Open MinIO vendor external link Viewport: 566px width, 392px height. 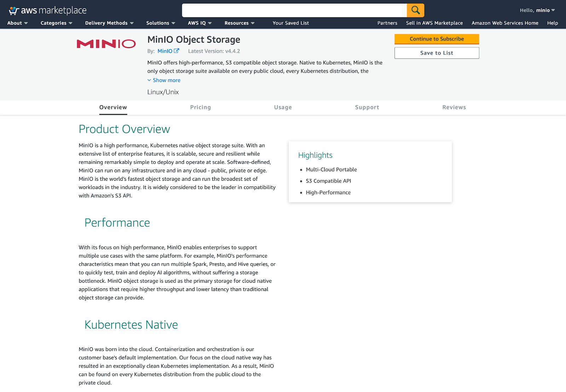[x=168, y=51]
